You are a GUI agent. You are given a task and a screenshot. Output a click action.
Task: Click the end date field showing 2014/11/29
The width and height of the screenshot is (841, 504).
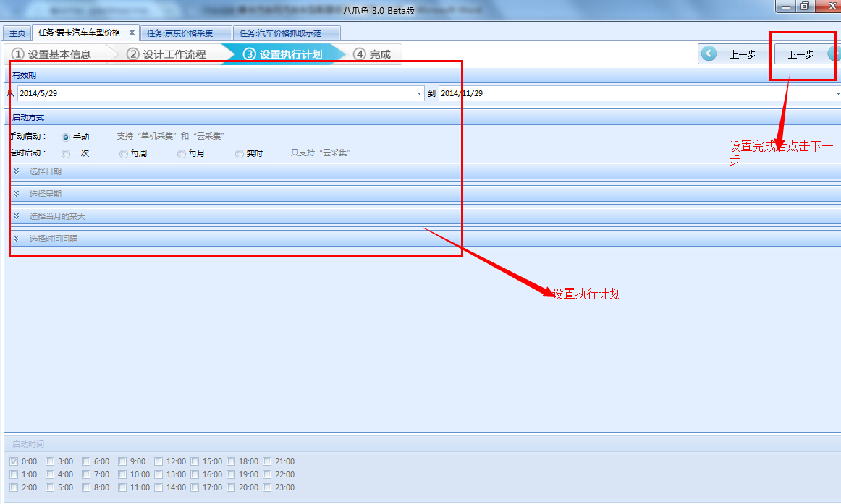(639, 93)
